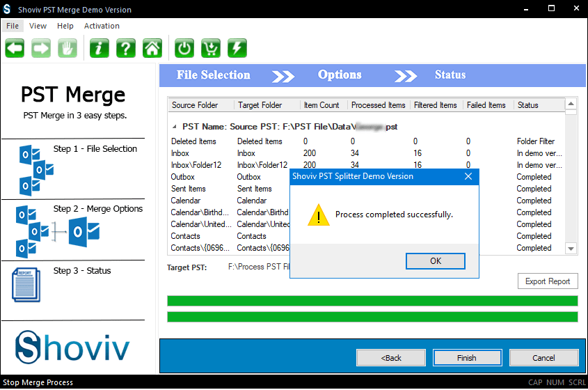Select the Contacts source folder row
Screen dimensions: 588x390
click(x=185, y=236)
